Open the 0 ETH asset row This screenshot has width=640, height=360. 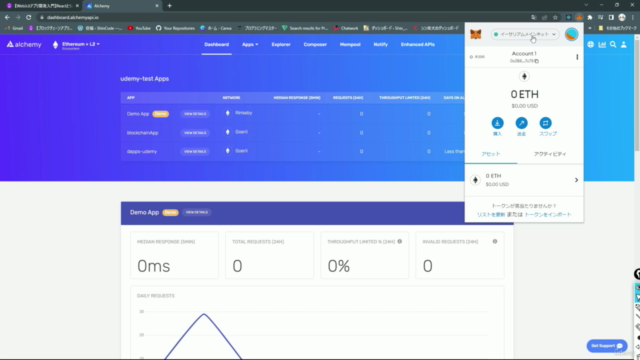pos(524,180)
